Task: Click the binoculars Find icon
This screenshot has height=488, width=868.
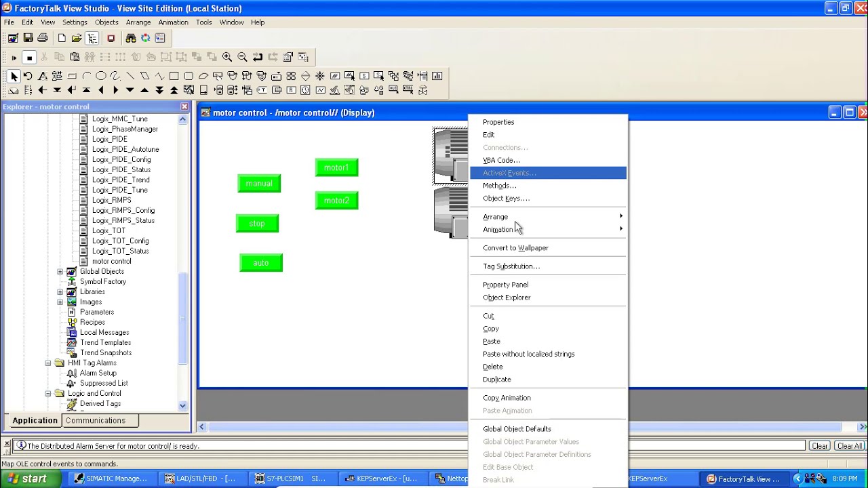Action: tap(131, 38)
